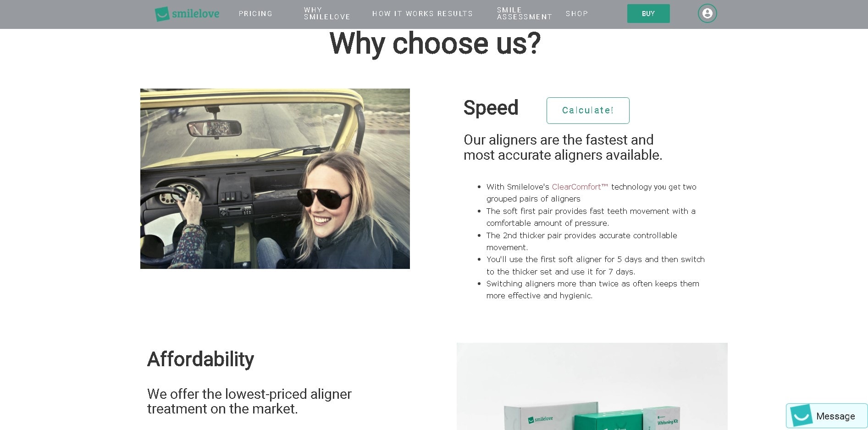Viewport: 868px width, 430px height.
Task: Click the smile chat icon beside Message
Action: (801, 415)
